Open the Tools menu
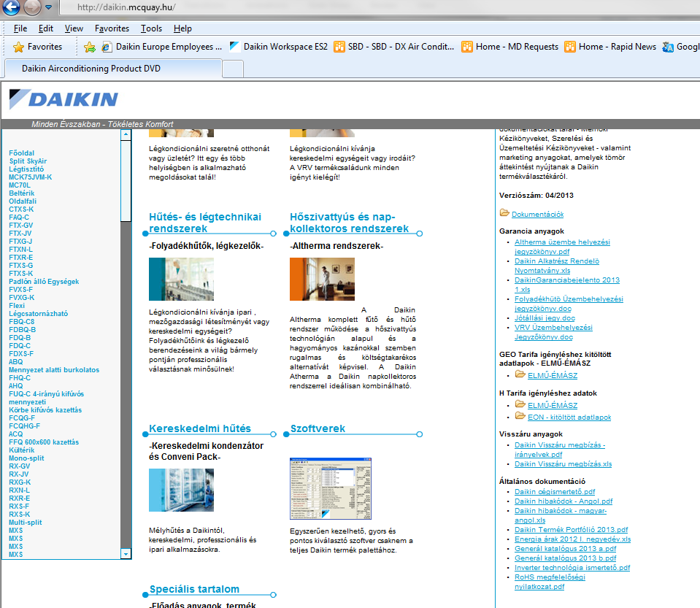This screenshot has height=608, width=700. point(151,28)
